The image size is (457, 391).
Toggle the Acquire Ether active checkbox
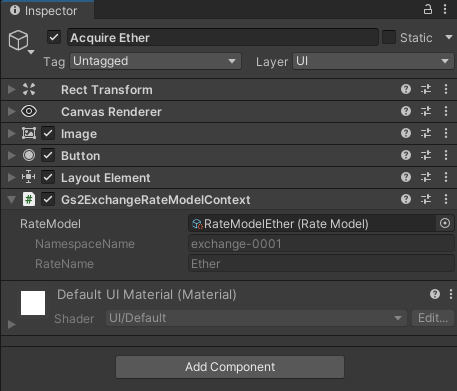(54, 37)
